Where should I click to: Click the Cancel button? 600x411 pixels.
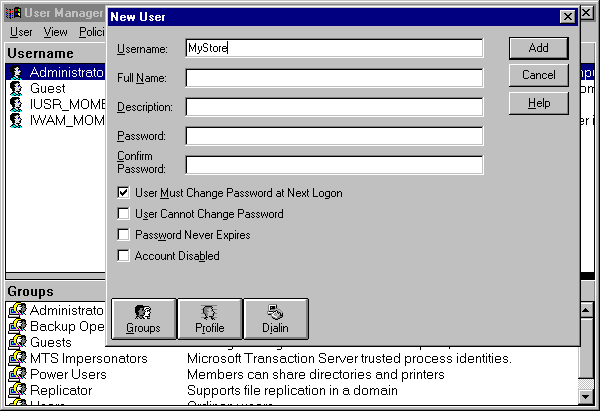tap(538, 76)
